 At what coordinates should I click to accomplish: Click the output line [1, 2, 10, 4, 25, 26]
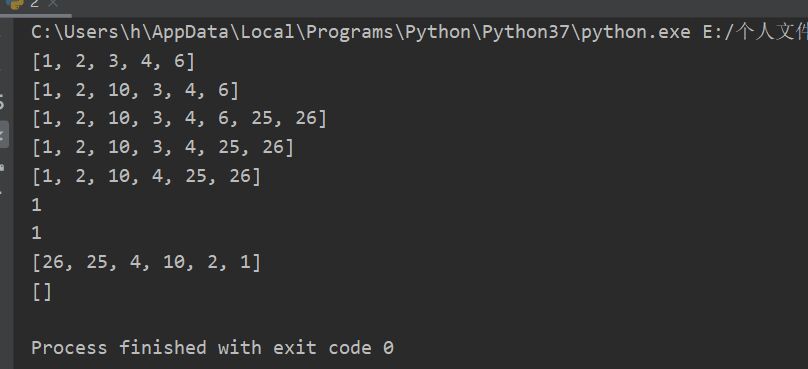pyautogui.click(x=146, y=177)
